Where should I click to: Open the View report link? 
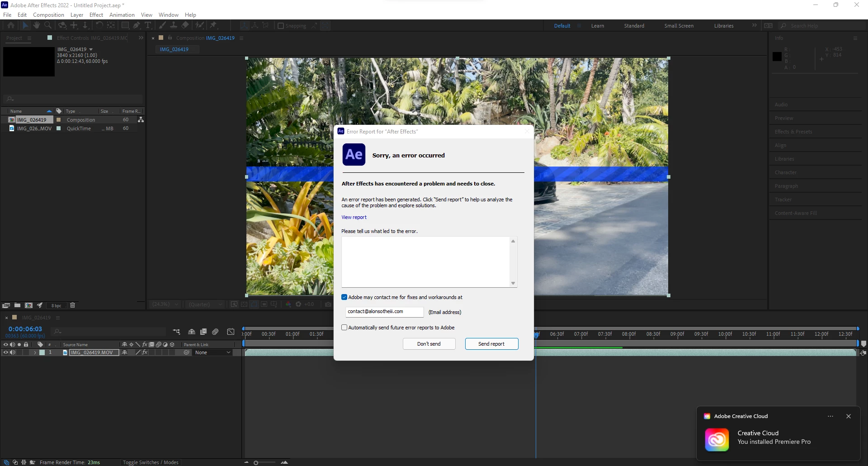pos(354,217)
